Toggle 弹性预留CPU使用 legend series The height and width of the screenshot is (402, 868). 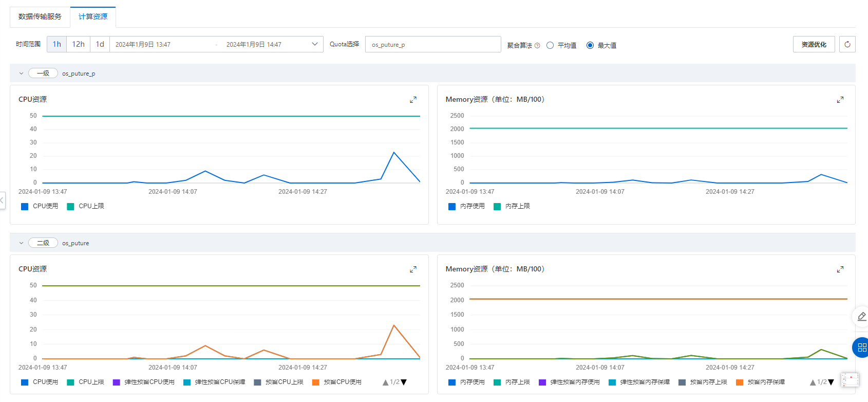click(x=144, y=382)
